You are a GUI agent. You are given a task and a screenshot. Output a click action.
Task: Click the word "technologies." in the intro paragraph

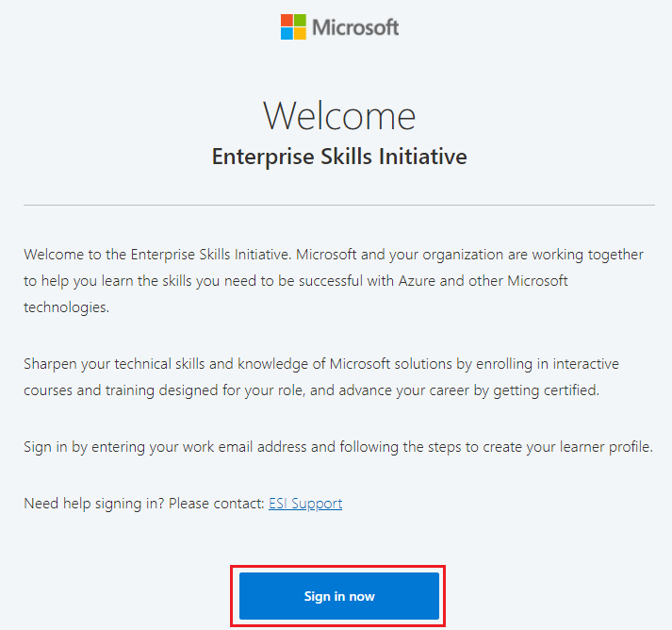(x=66, y=307)
